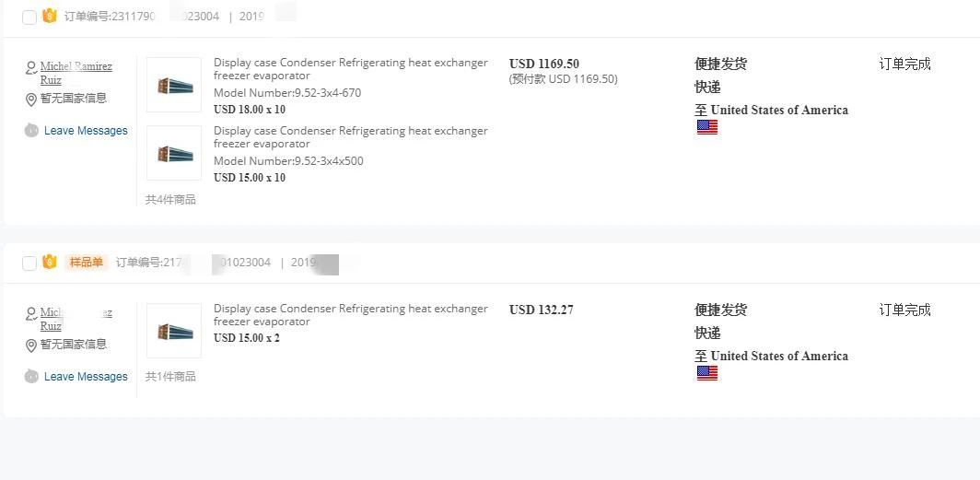
Task: Tick the checkbox beside the 样品单 sample order
Action: [29, 263]
